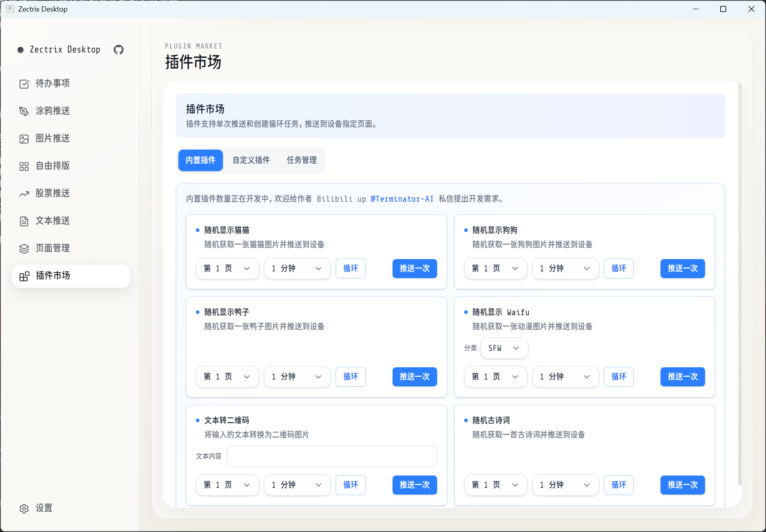Open page dropdown in 随机显示猫猫 card
This screenshot has width=766, height=532.
coord(227,269)
